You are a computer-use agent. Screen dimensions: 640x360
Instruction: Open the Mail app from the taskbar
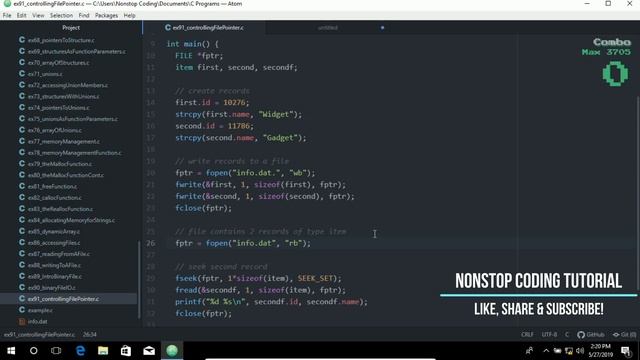point(149,351)
